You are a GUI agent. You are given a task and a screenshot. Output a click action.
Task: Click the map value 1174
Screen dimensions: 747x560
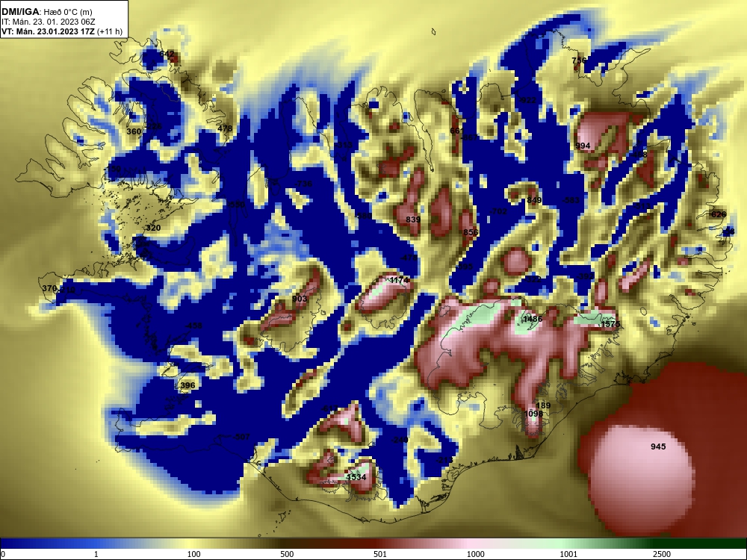point(399,280)
